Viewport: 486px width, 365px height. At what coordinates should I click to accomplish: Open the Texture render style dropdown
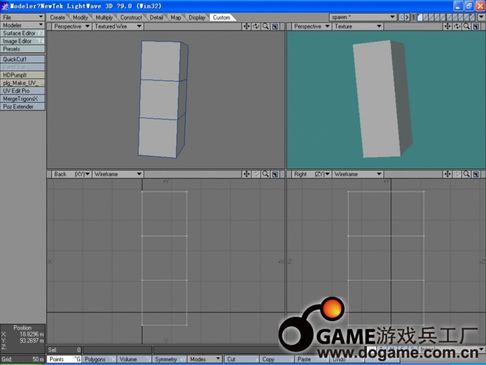[358, 26]
